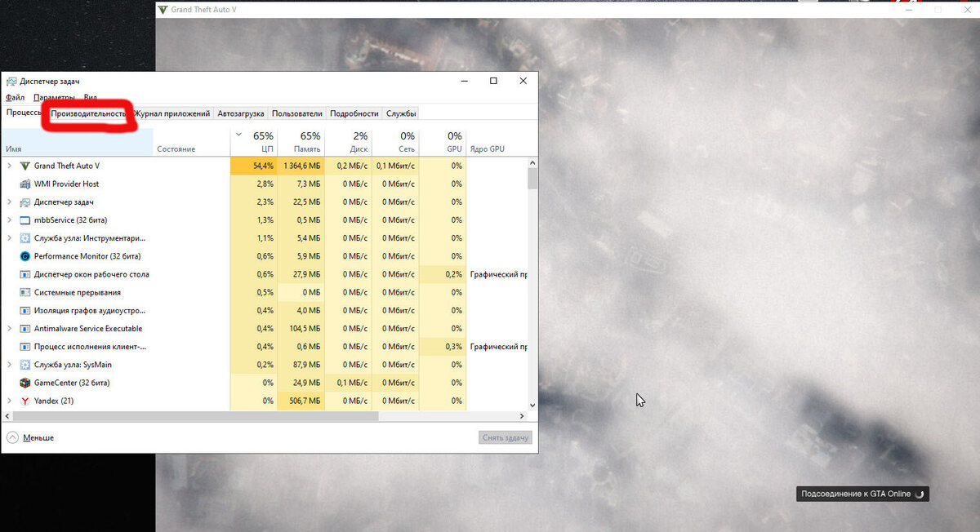980x532 pixels.
Task: Expand the Диспетчер задач process group
Action: (x=9, y=202)
